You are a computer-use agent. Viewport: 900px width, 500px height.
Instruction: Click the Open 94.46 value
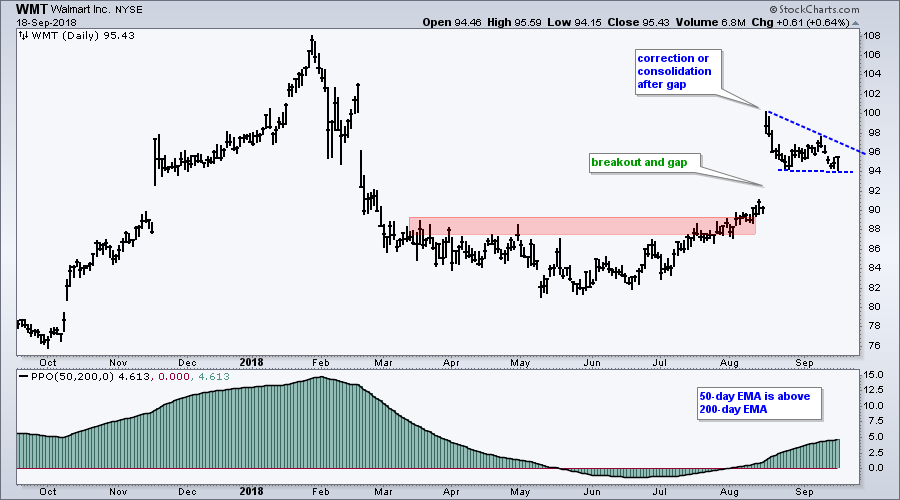[452, 22]
